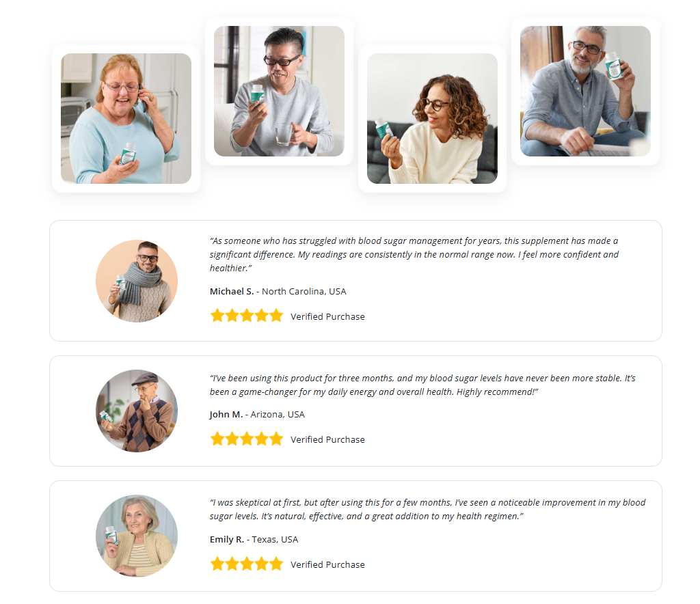Image resolution: width=700 pixels, height=604 pixels.
Task: Click Verified Purchase label under Emily's review
Action: (327, 565)
